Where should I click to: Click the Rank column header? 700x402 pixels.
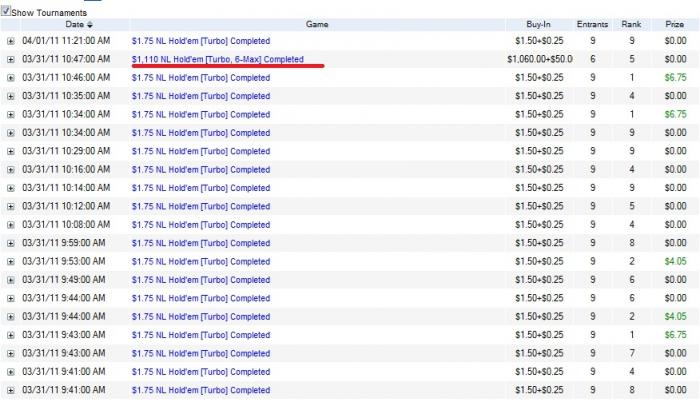click(631, 25)
